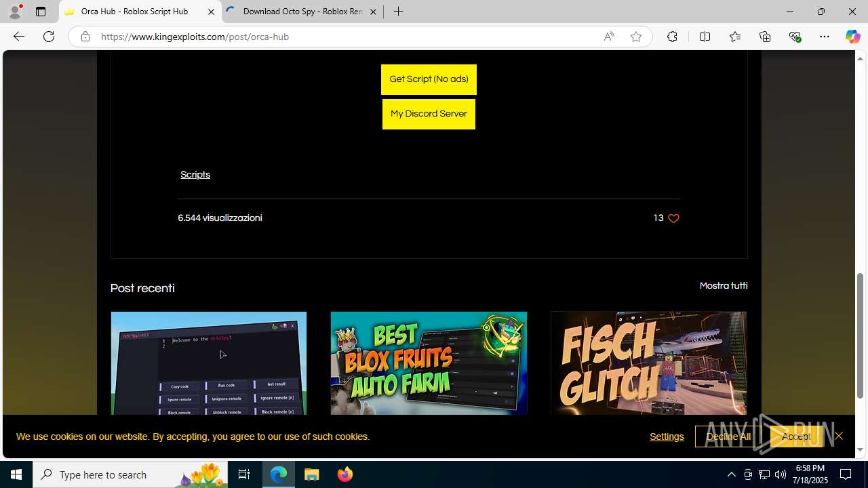
Task: Open the volume speaker tray icon
Action: (x=781, y=474)
